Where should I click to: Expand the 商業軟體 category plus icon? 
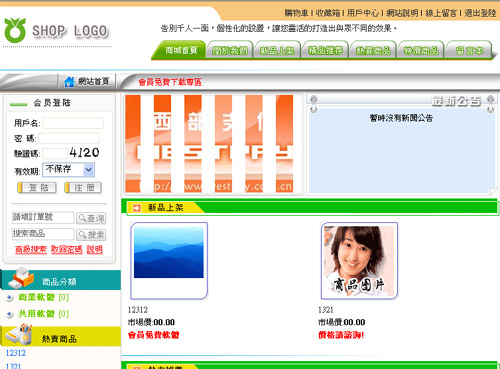point(10,298)
